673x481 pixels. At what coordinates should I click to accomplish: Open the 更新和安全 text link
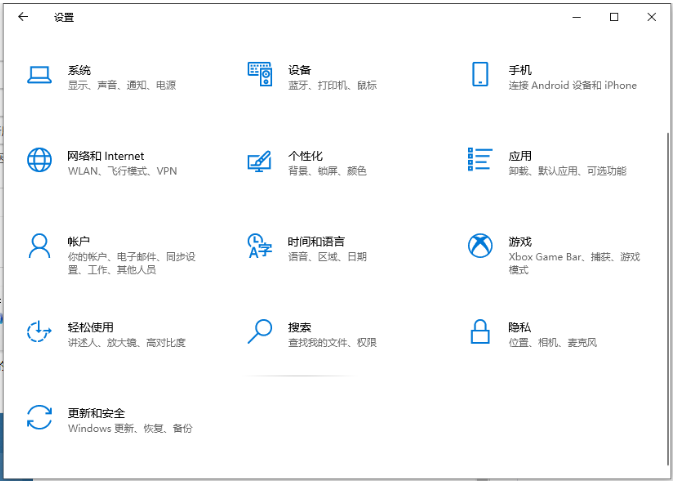[x=96, y=412]
